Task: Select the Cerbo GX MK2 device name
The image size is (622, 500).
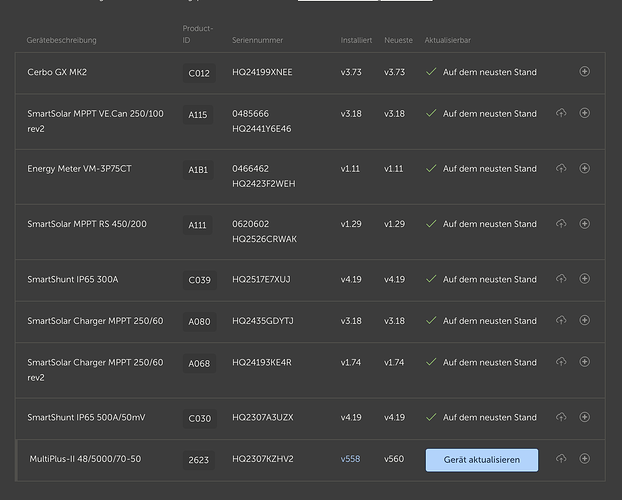Action: [x=57, y=72]
